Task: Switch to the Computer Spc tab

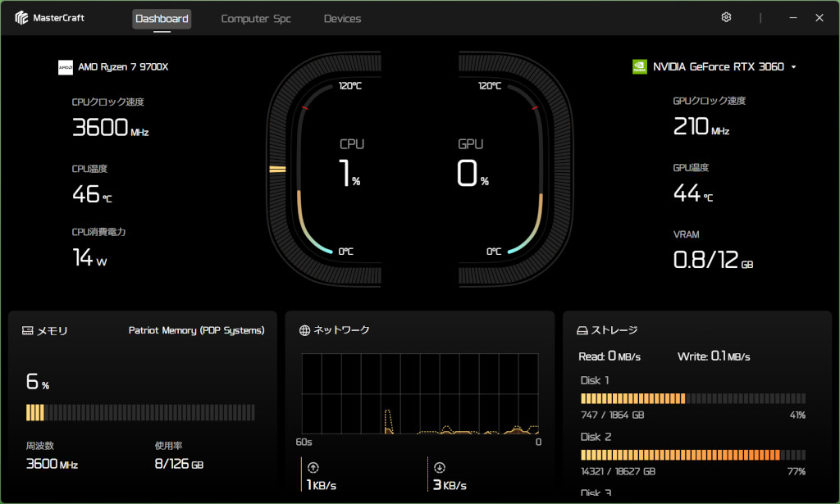Action: [256, 19]
